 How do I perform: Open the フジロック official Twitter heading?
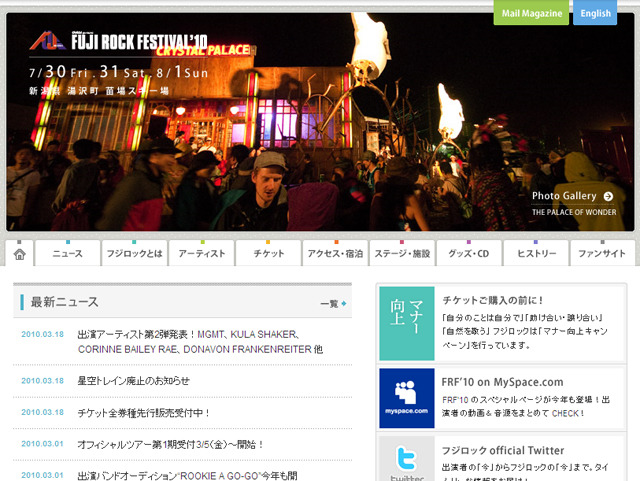tap(503, 450)
